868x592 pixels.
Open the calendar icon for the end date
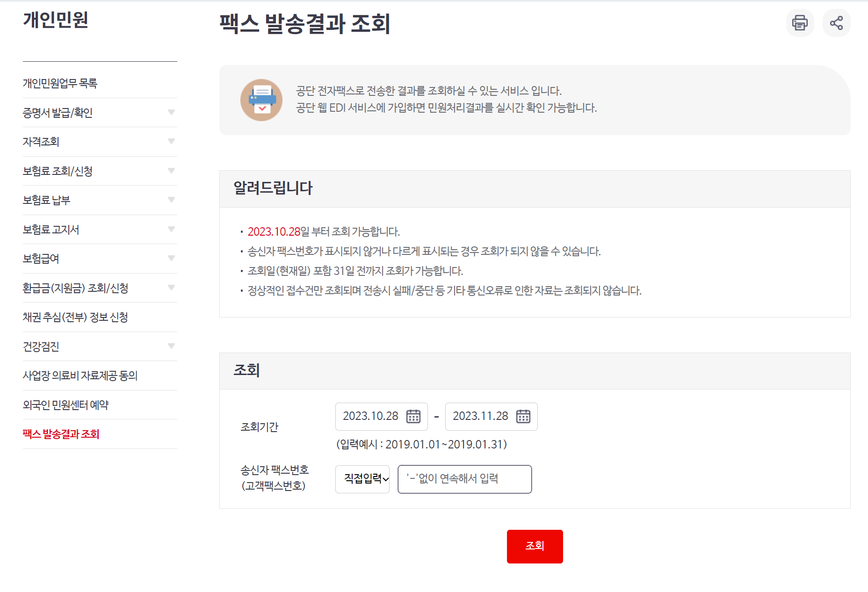(x=525, y=416)
